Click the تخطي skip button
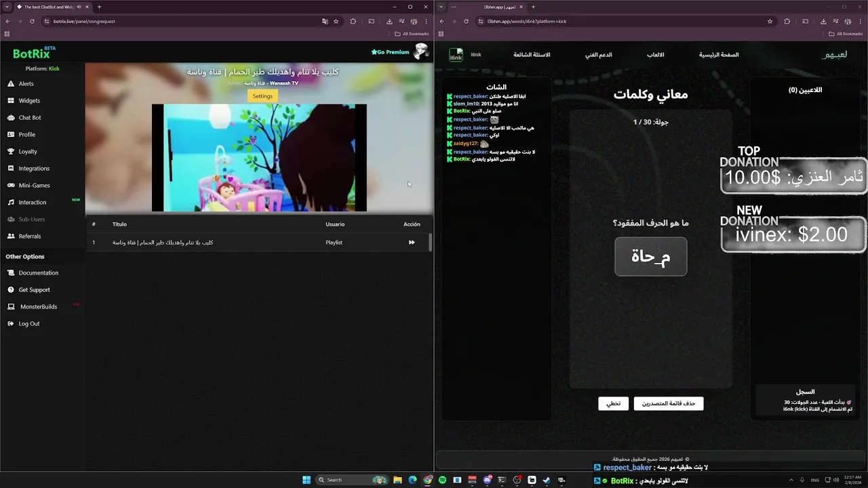The height and width of the screenshot is (488, 868). click(613, 403)
